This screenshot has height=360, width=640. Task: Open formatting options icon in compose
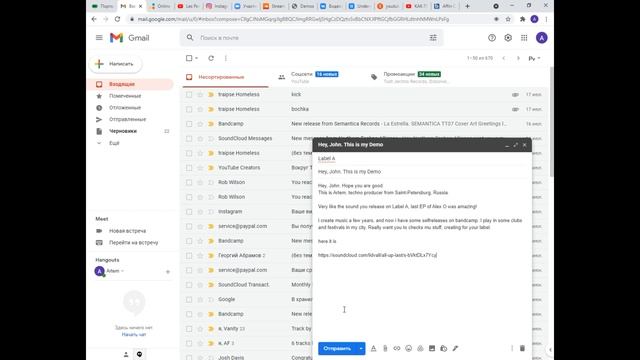point(373,348)
